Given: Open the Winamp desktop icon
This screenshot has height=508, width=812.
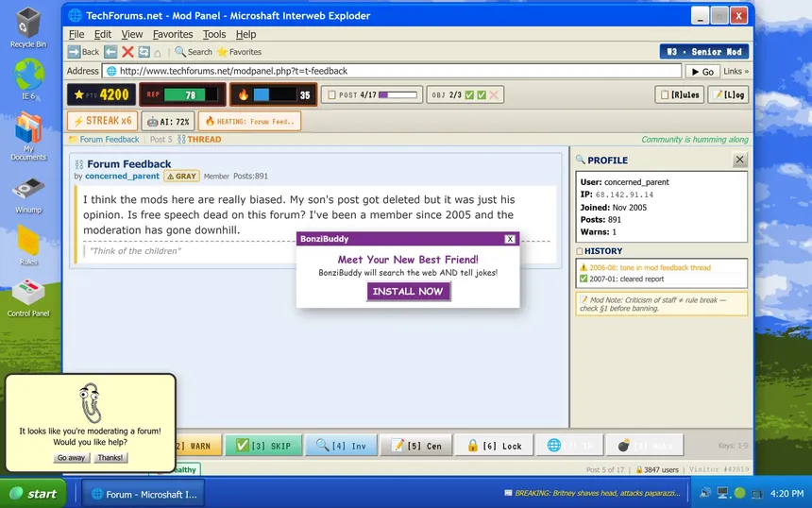Looking at the screenshot, I should (28, 191).
